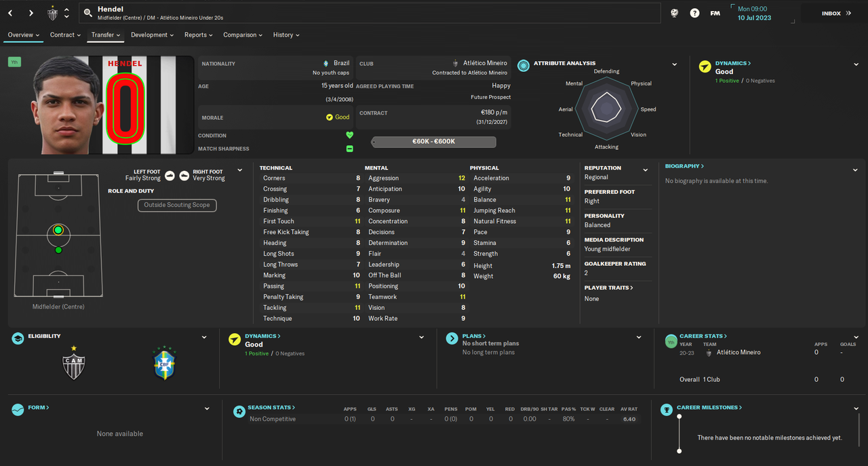This screenshot has width=868, height=466.
Task: Open the Comparison tab
Action: 243,35
